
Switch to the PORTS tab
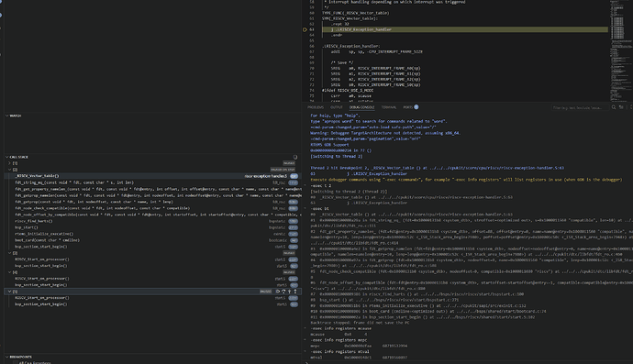point(407,107)
